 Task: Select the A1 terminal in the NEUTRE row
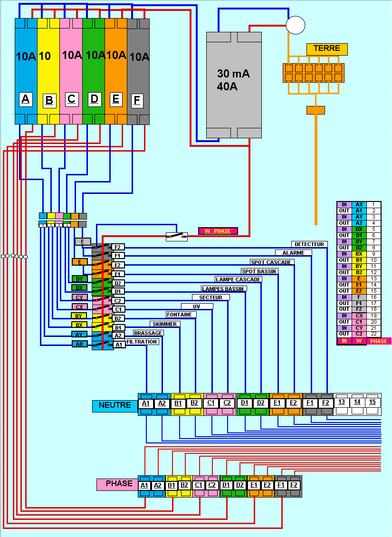pos(145,403)
